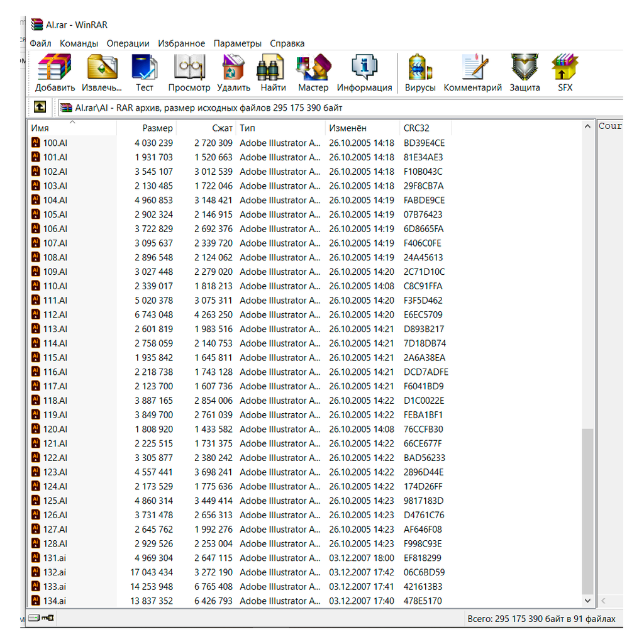The image size is (644, 644).
Task: Open the Файл menu
Action: (40, 43)
